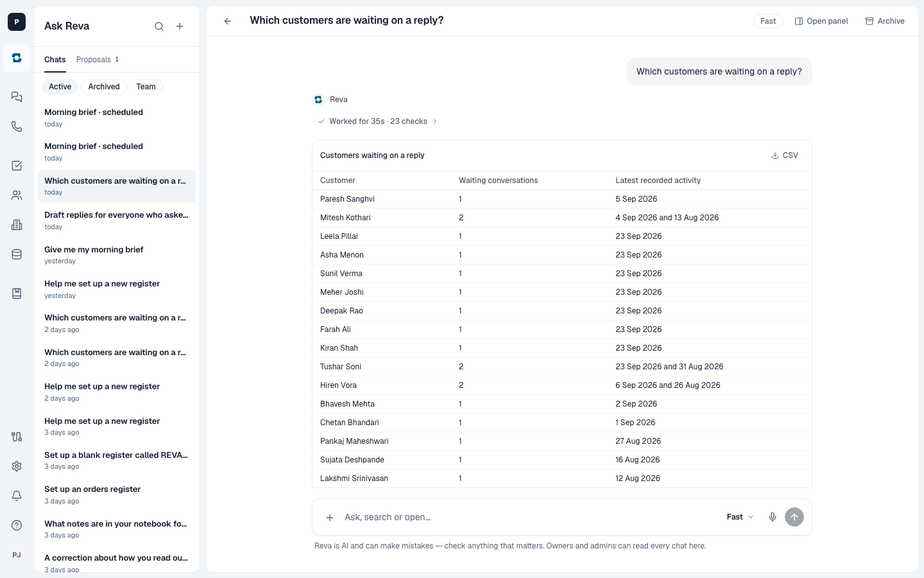Open the conversations icon in left rail

(x=17, y=97)
